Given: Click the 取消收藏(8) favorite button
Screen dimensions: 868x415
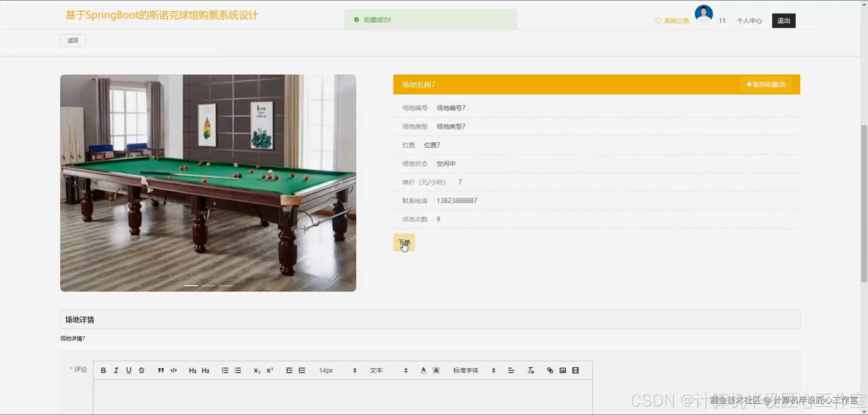Looking at the screenshot, I should pyautogui.click(x=766, y=84).
